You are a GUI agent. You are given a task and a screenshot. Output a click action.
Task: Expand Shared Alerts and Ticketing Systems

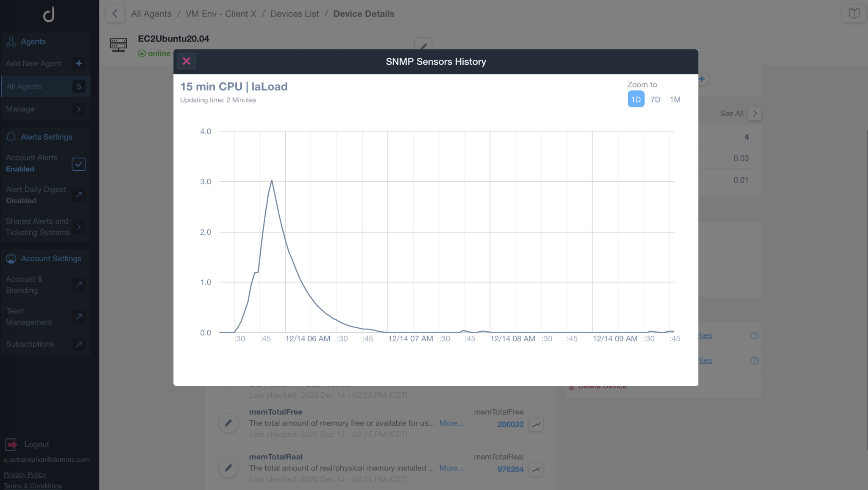[79, 227]
